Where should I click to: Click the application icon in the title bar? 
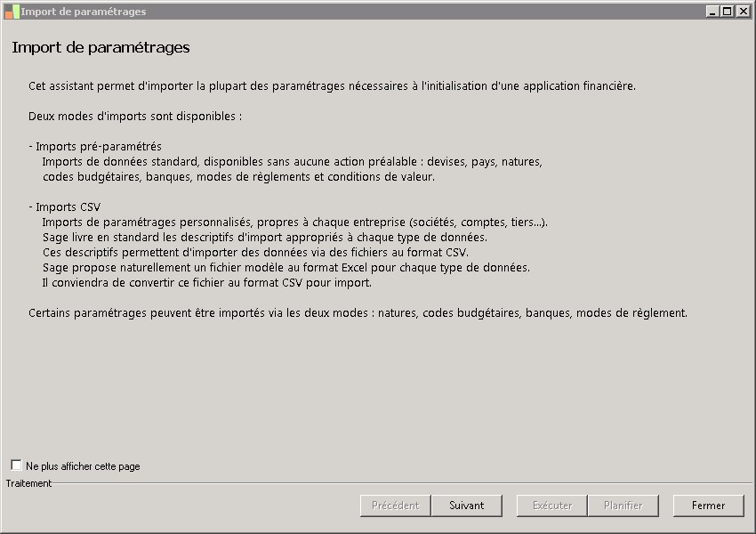11,12
